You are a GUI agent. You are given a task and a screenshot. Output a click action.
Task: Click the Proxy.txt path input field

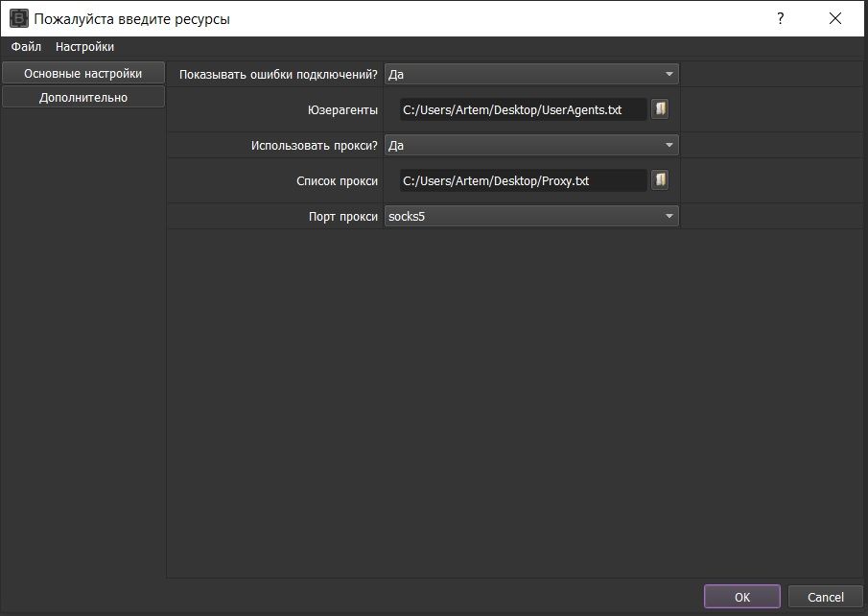(523, 180)
